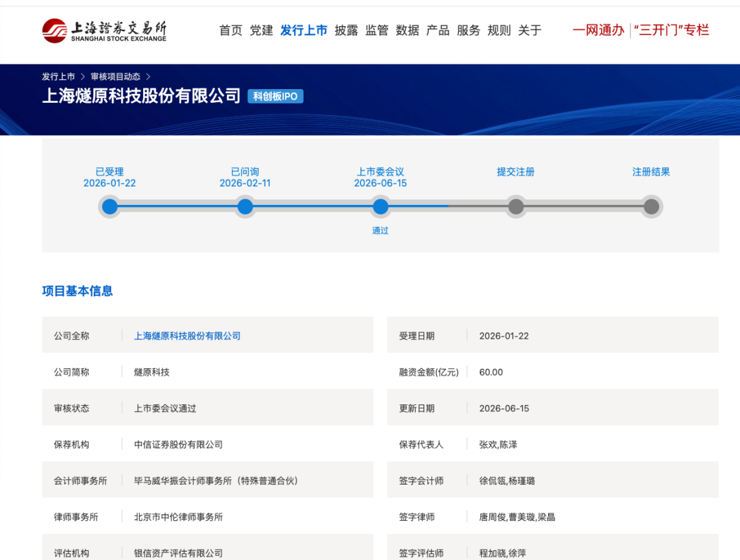Open the 披露 menu item
Screen dimensions: 740x560
click(347, 31)
